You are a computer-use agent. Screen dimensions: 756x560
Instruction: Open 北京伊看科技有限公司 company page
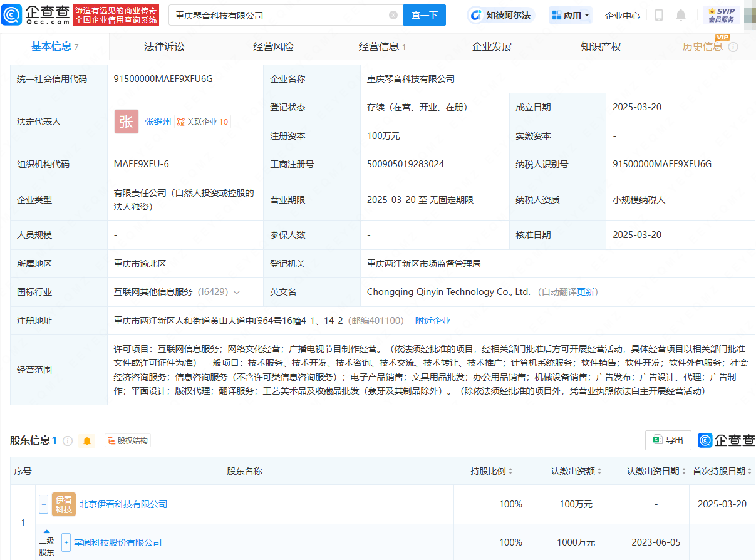123,504
